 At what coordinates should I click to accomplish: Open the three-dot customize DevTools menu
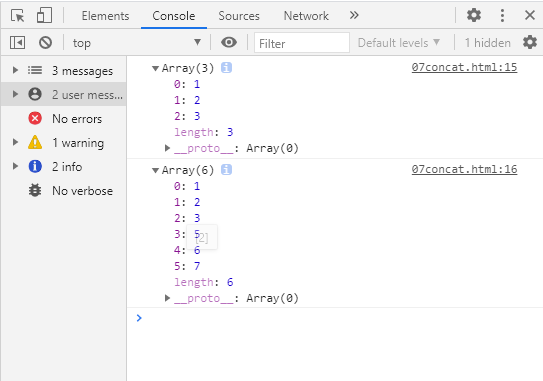(502, 16)
